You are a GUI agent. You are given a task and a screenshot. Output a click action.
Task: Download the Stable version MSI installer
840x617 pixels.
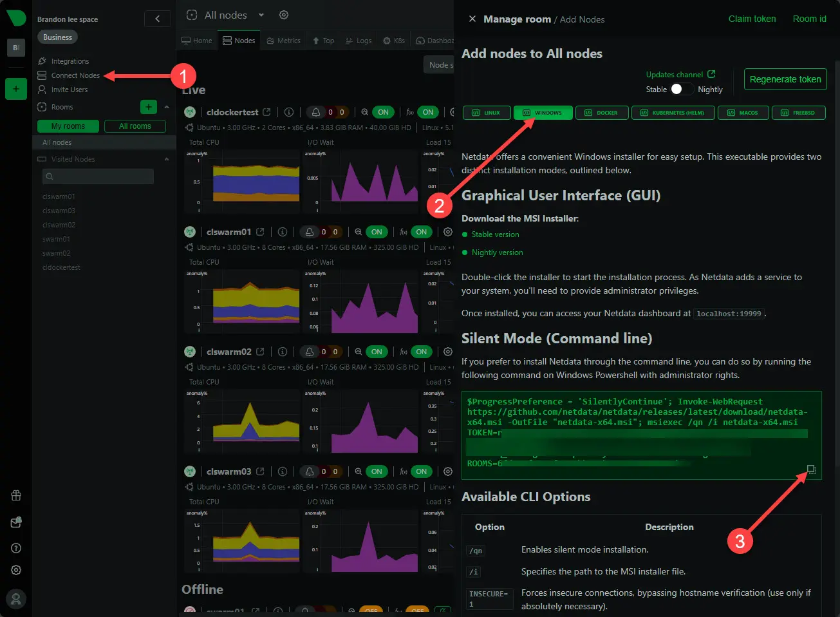pyautogui.click(x=495, y=234)
